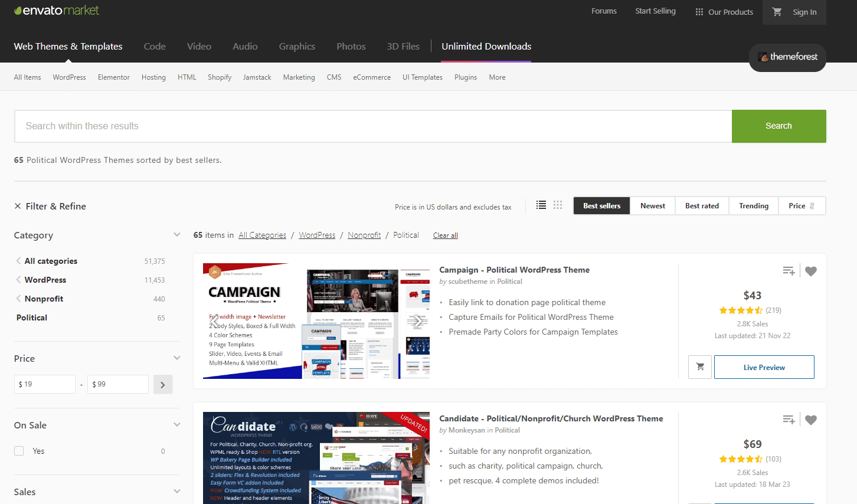Open the Code marketplace tab
Viewport: 857px width, 504px height.
[x=155, y=47]
